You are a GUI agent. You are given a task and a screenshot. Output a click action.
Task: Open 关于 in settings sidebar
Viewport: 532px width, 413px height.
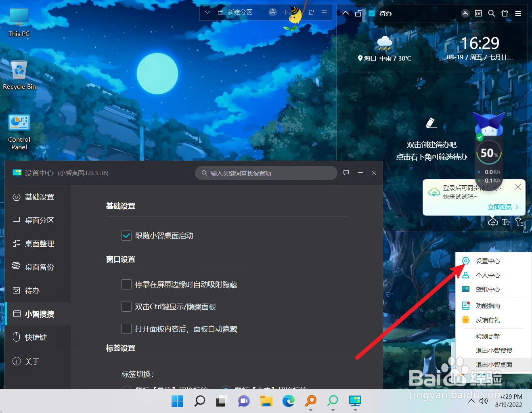click(x=38, y=361)
